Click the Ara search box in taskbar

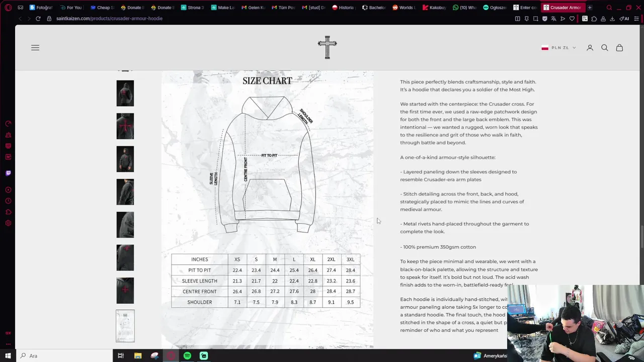click(64, 355)
